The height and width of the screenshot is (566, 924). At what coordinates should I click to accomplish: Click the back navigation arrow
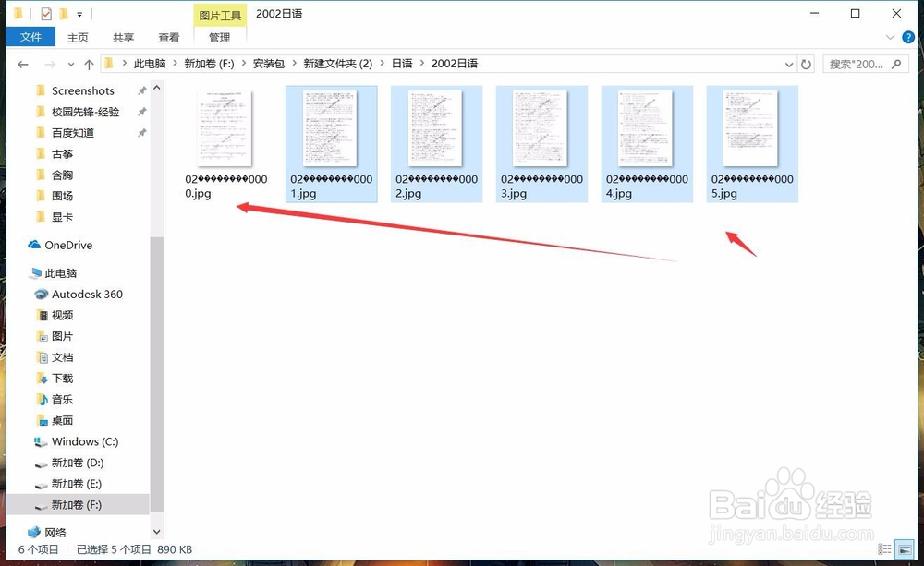pos(22,63)
